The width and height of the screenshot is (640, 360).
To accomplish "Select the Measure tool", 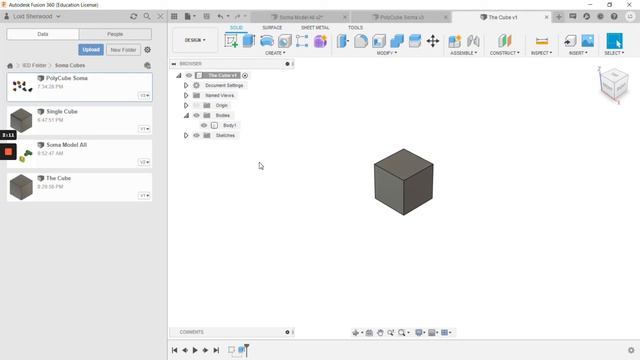I will tap(542, 41).
